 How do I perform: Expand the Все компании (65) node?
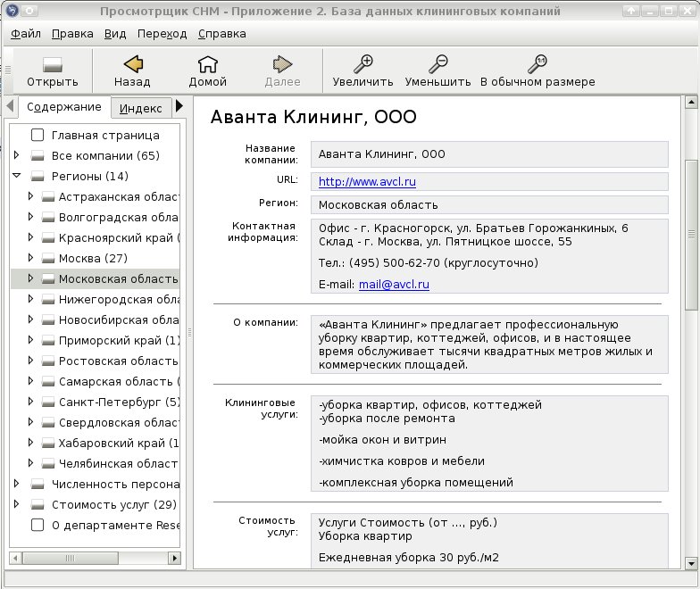click(16, 155)
